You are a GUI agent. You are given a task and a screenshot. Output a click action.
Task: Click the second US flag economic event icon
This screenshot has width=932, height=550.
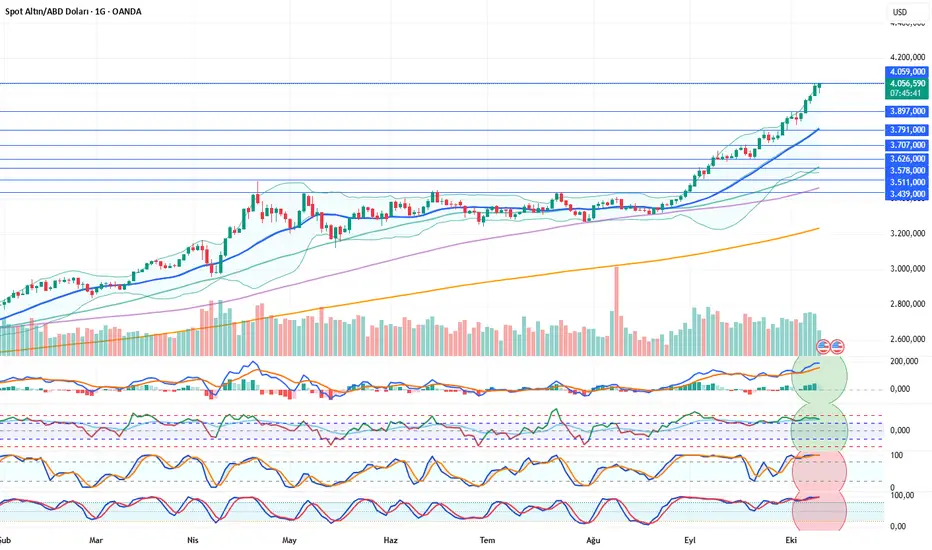(x=837, y=345)
